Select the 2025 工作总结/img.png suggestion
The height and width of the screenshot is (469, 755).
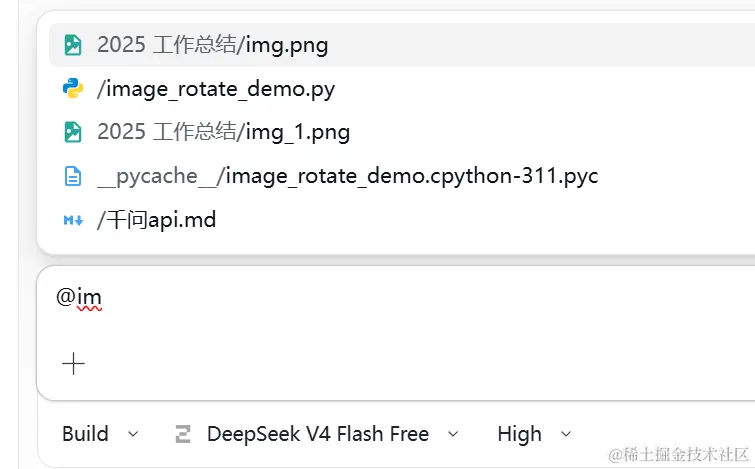402,45
